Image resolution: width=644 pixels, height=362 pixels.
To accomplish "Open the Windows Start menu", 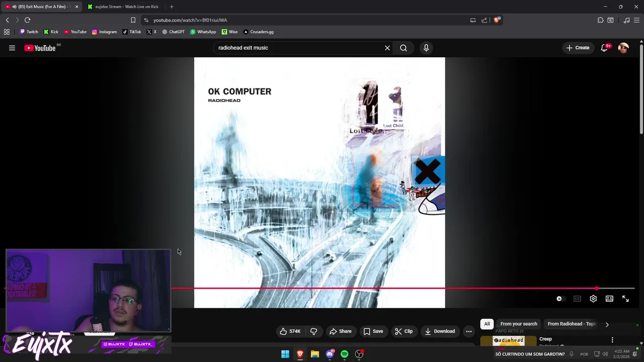I will (x=285, y=354).
